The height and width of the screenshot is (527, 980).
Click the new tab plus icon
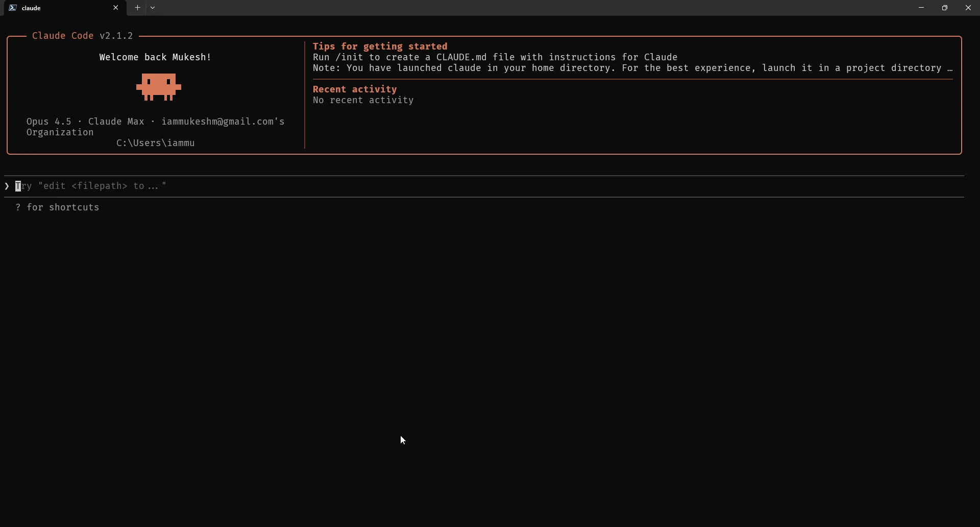[137, 8]
